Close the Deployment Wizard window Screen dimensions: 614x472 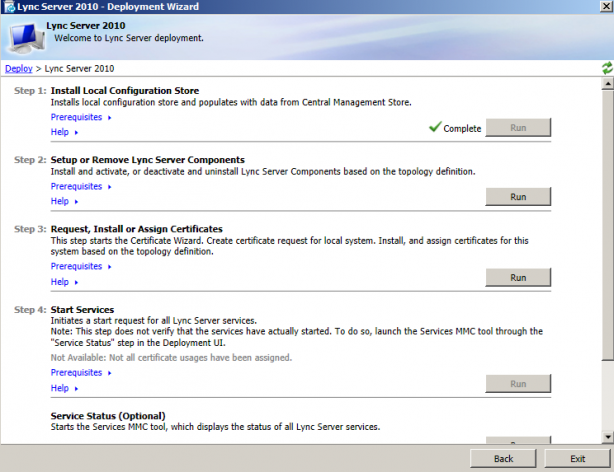(607, 7)
